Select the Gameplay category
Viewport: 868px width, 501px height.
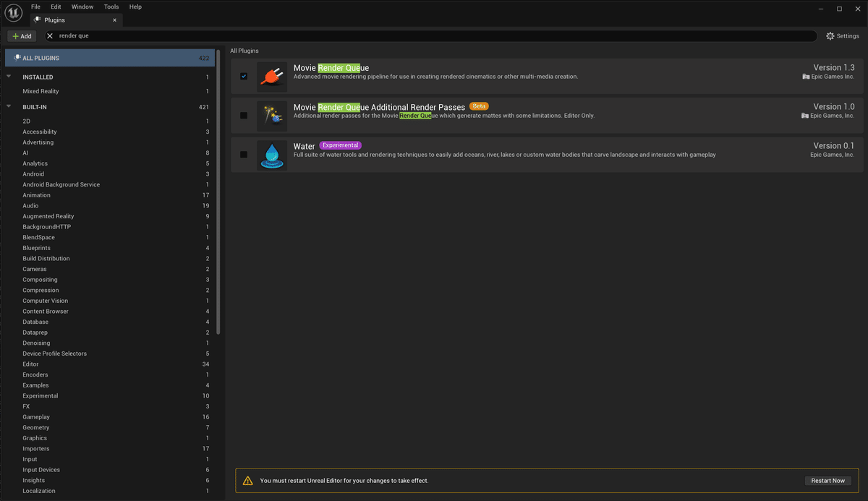tap(110, 417)
